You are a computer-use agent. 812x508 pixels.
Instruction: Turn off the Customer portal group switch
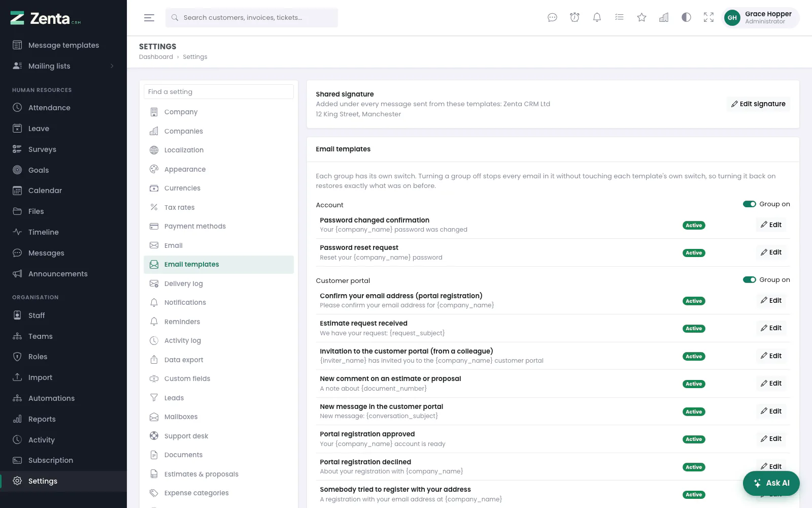pyautogui.click(x=750, y=280)
